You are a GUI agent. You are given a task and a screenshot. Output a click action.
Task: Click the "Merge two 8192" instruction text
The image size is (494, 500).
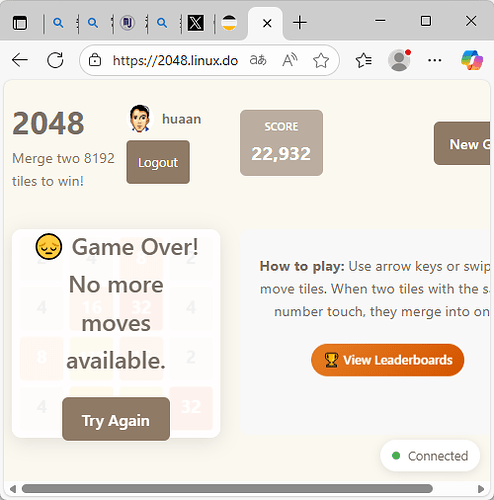(x=63, y=158)
